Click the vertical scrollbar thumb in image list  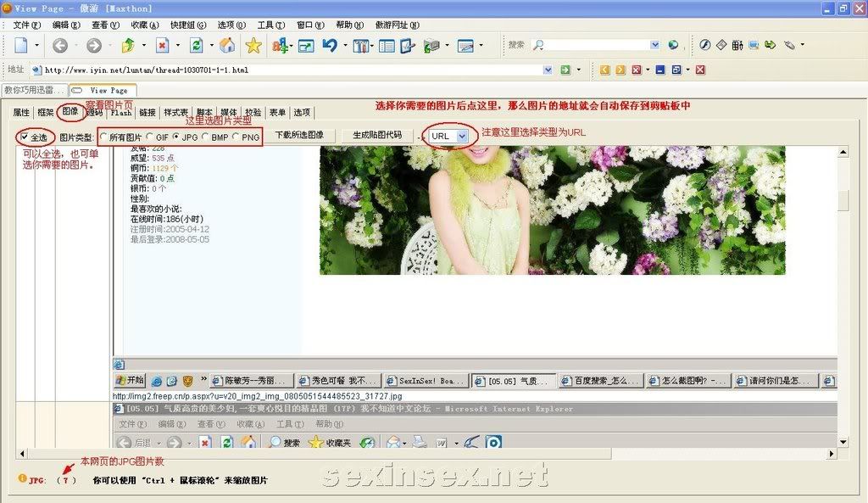tap(843, 200)
